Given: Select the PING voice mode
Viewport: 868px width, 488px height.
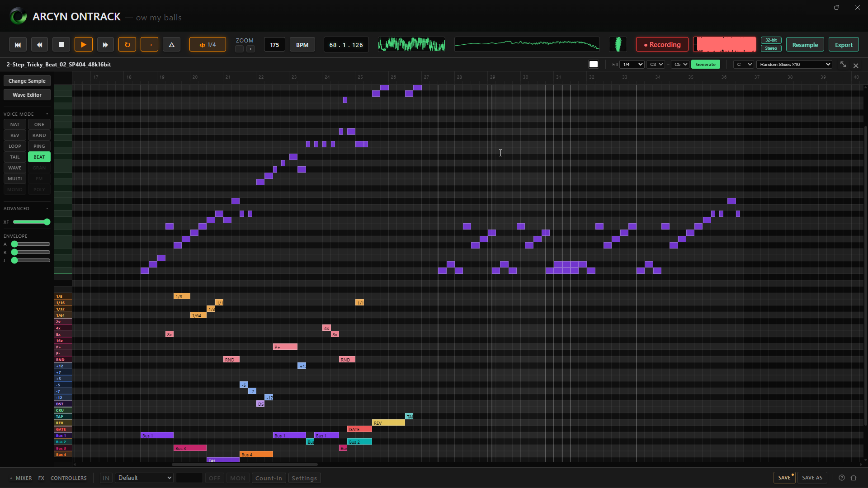Looking at the screenshot, I should pos(39,146).
